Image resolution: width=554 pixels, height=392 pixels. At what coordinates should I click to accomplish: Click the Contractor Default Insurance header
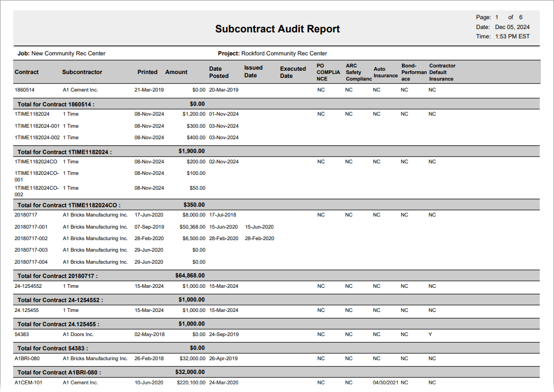[442, 72]
